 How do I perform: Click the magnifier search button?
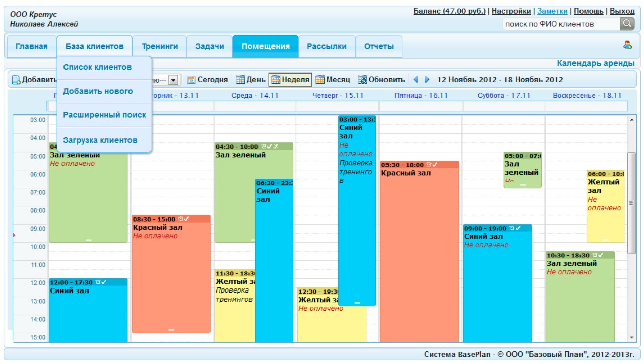627,24
